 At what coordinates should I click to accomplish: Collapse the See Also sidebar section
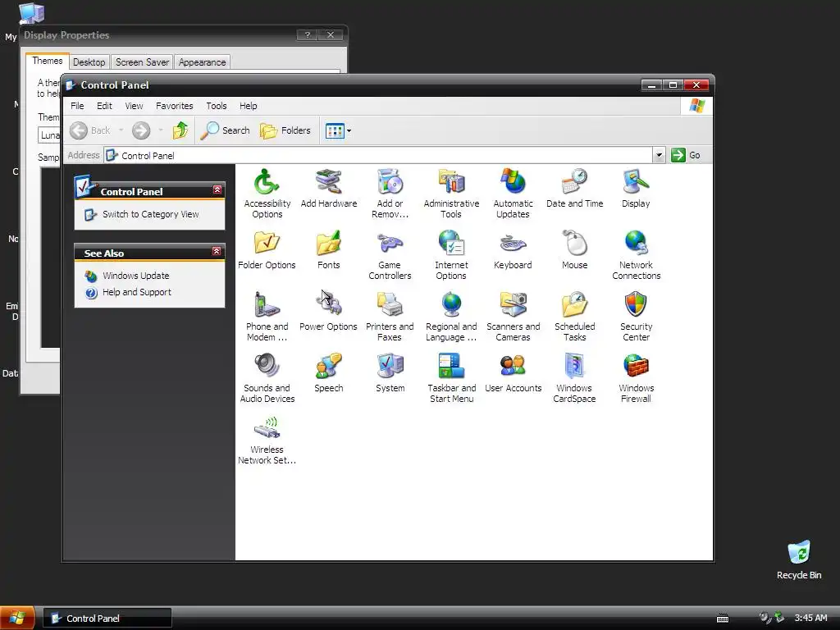[x=217, y=251]
